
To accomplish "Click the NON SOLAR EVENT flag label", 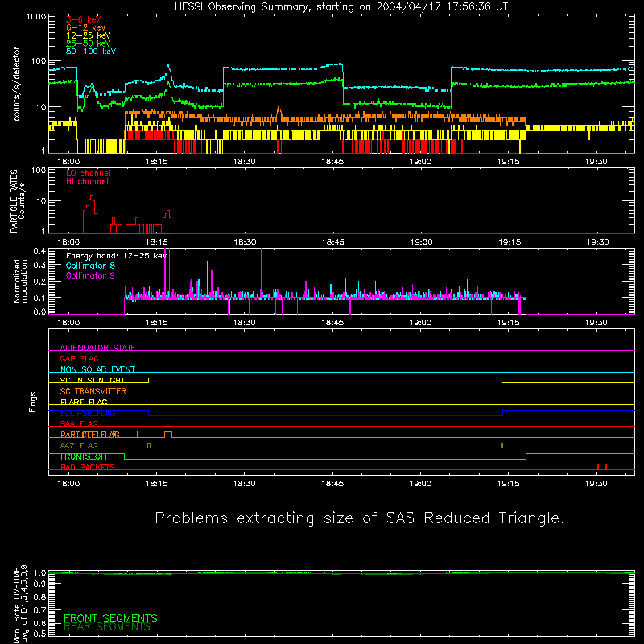I will coord(97,369).
